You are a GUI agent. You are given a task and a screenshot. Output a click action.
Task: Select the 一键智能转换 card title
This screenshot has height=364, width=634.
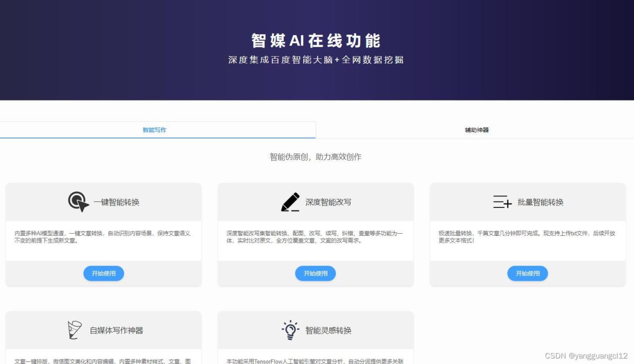click(x=116, y=202)
